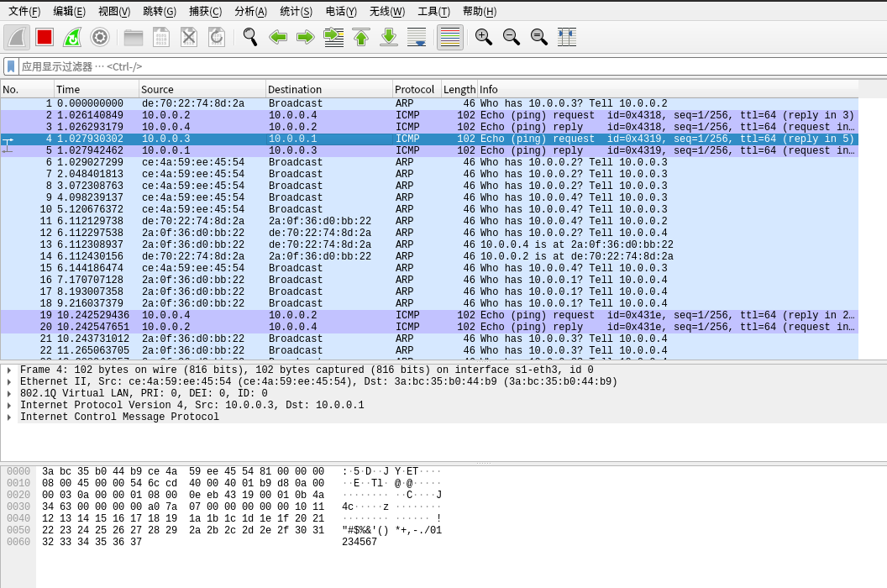
Task: Open the 视图(V) menu
Action: tap(114, 11)
